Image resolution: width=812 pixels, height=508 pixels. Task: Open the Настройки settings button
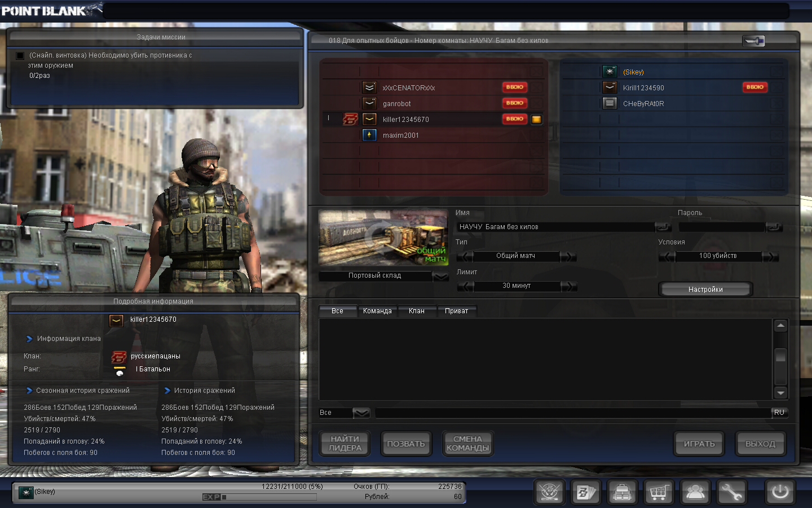point(705,289)
